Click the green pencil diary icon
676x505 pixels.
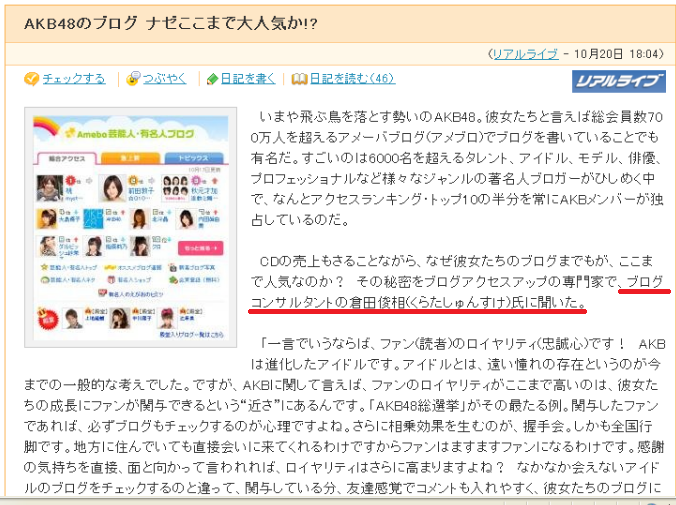(x=212, y=79)
